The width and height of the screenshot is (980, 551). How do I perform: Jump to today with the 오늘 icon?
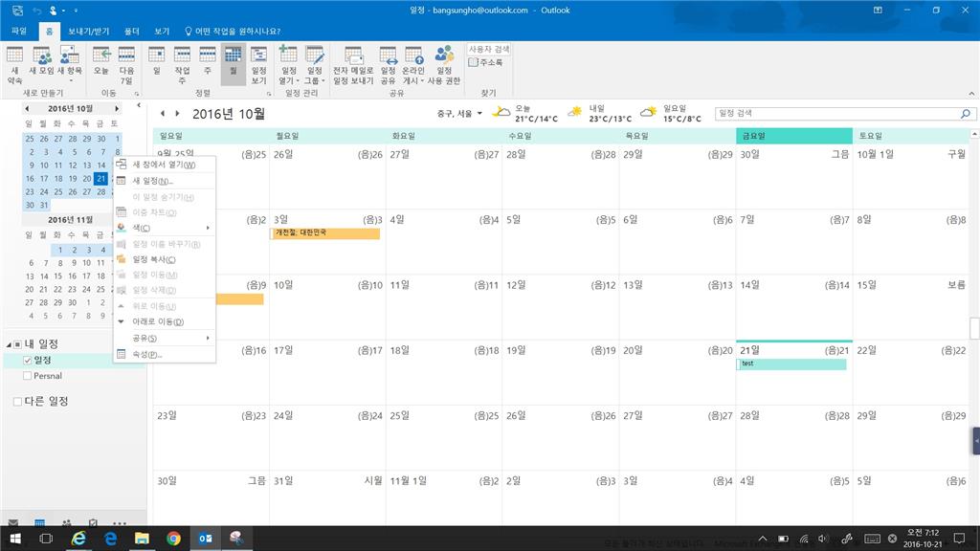pos(101,60)
